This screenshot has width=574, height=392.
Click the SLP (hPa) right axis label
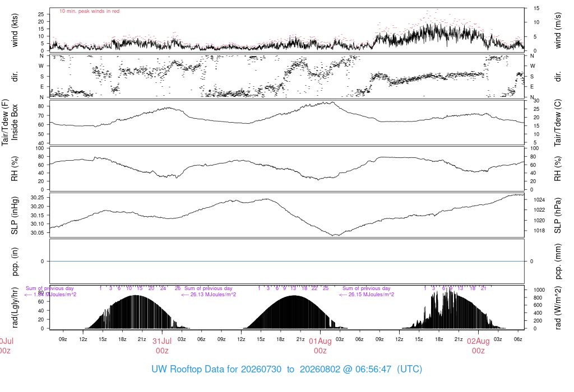click(558, 216)
